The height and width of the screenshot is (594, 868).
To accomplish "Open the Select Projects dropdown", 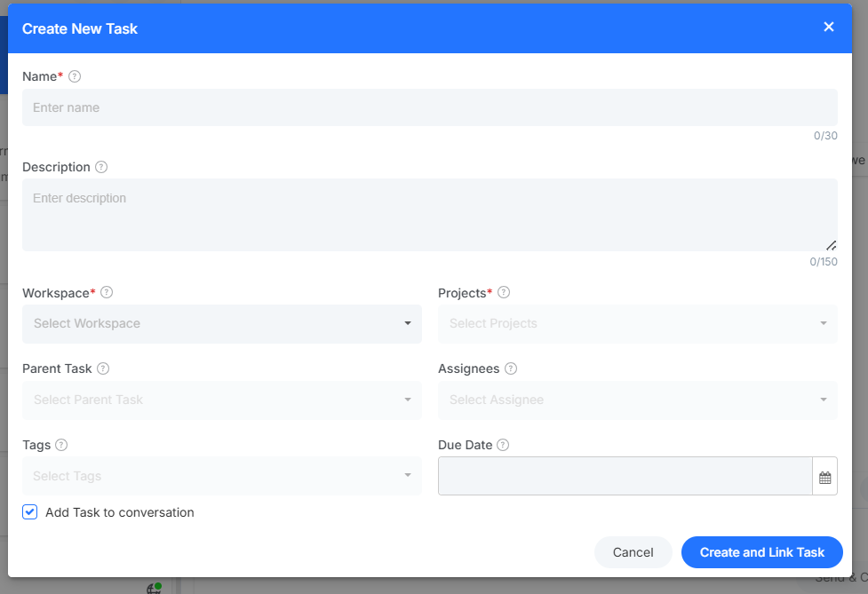I will tap(638, 323).
